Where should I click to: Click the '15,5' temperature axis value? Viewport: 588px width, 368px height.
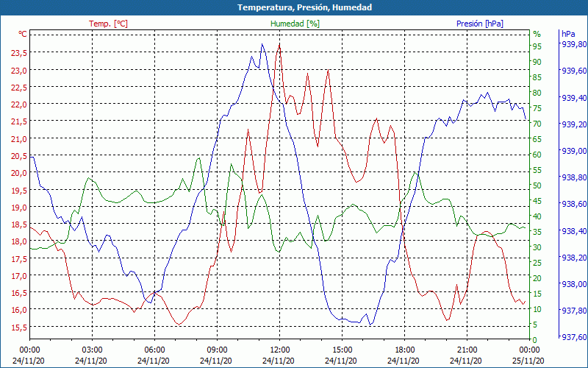pyautogui.click(x=19, y=328)
